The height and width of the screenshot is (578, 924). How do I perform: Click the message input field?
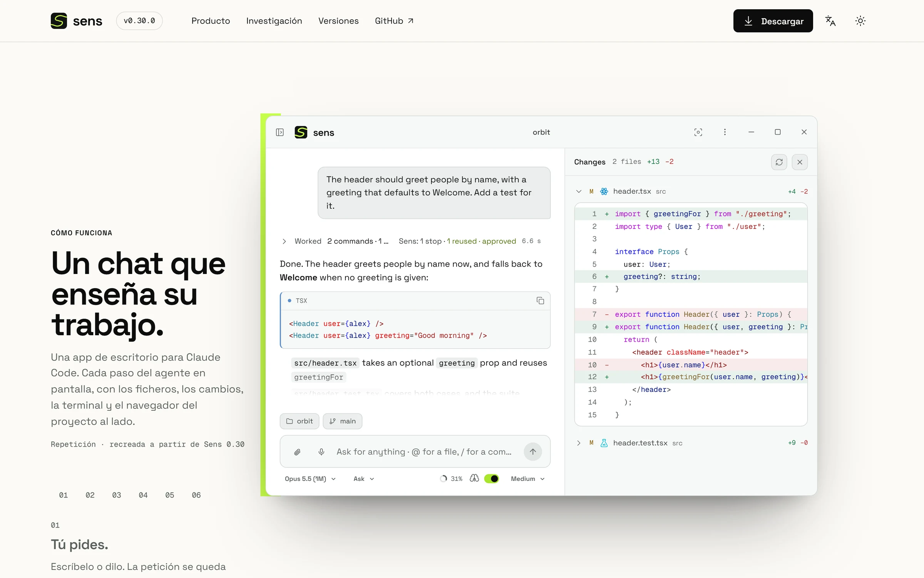pos(423,452)
